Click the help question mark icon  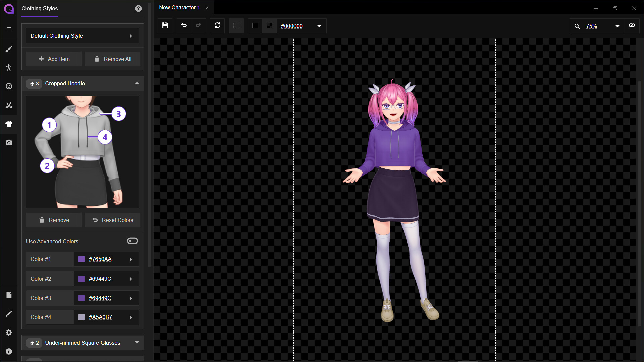[x=138, y=9]
